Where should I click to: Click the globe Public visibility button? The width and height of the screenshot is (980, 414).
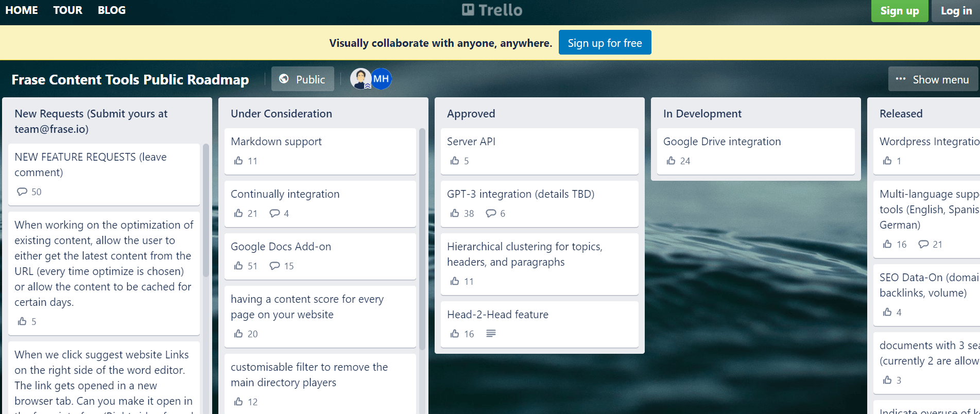click(x=303, y=79)
